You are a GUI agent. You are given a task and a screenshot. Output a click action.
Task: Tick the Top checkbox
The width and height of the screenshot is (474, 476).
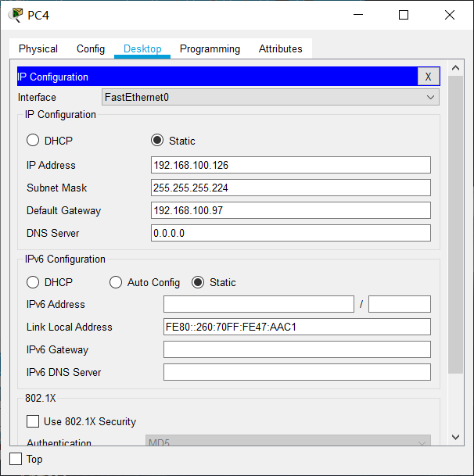coord(16,459)
